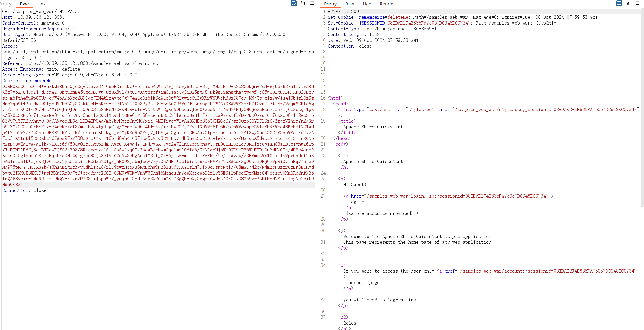Click the response pane vertical scrollbar
This screenshot has width=644, height=330.
click(642, 107)
